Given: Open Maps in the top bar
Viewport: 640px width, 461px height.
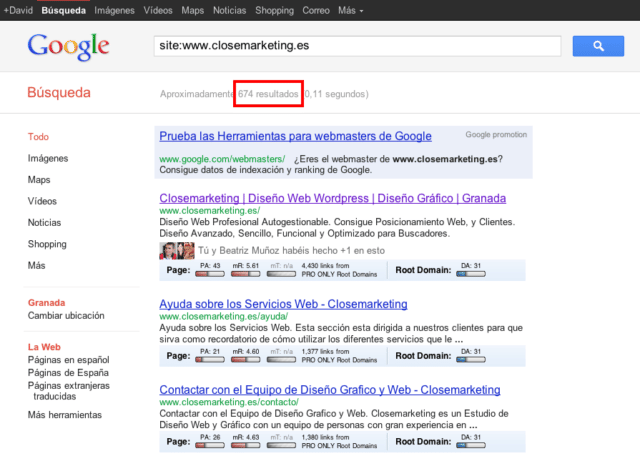Looking at the screenshot, I should tap(193, 10).
